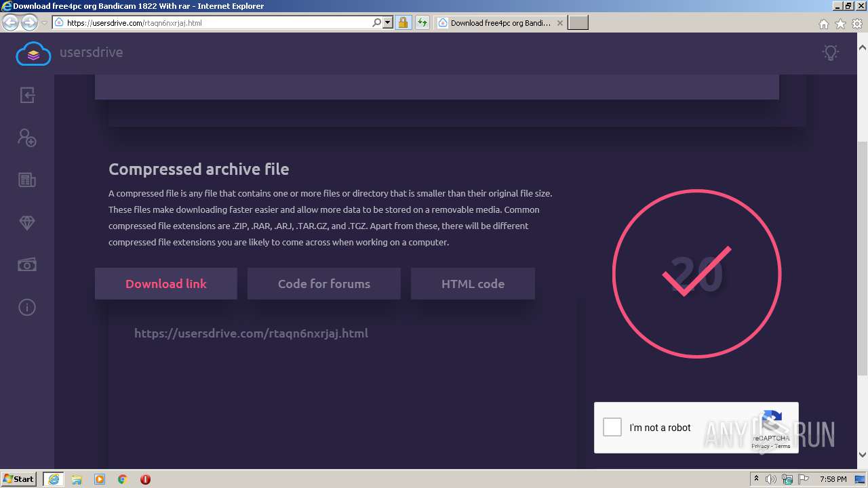
Task: Open the red Opera taskbar icon
Action: coord(145,479)
